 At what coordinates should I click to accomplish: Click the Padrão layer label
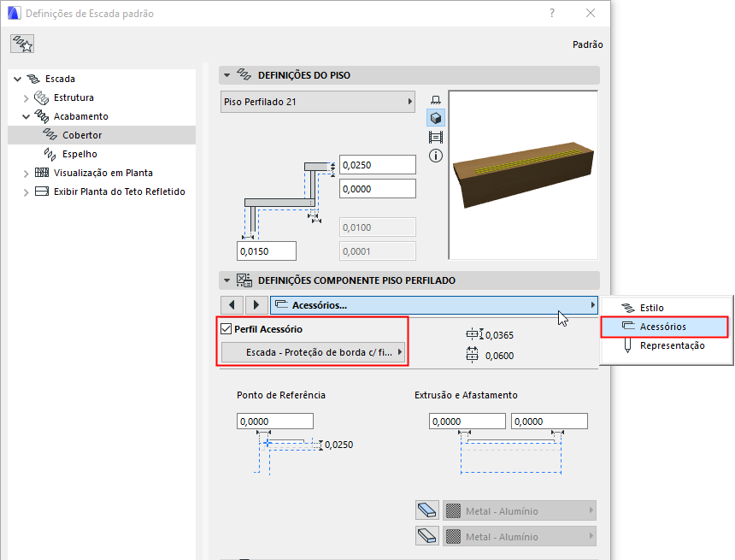(587, 44)
